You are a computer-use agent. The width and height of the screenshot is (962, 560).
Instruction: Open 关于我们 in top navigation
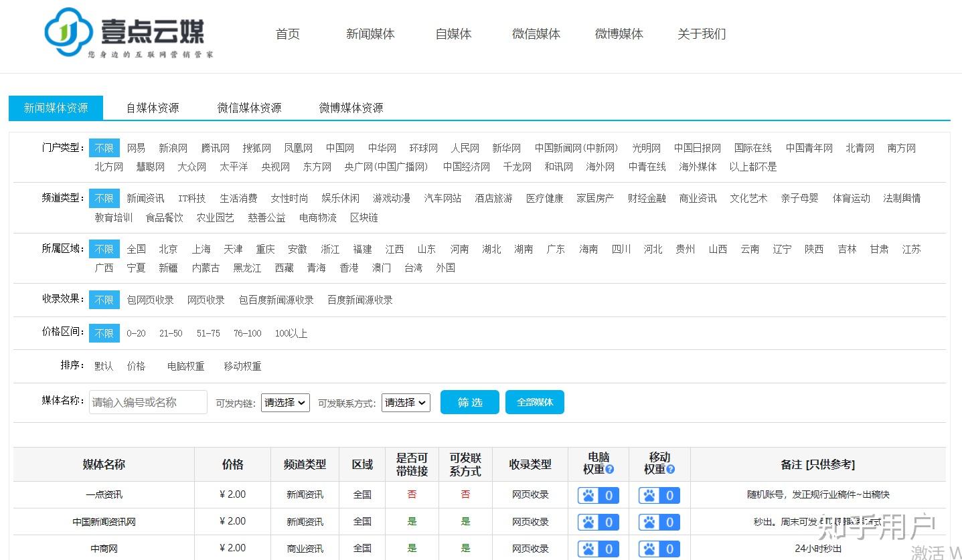[702, 34]
